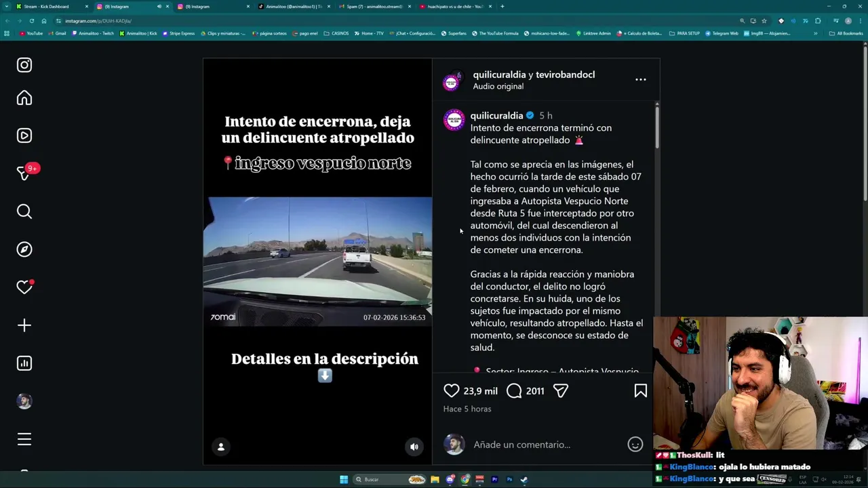868x488 pixels.
Task: Open Steam from the taskbar
Action: pos(524,480)
